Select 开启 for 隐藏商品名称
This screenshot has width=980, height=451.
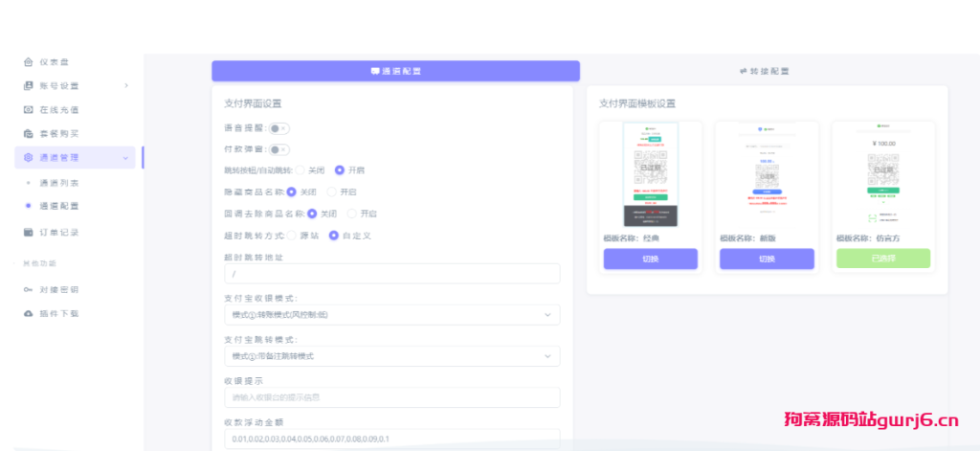(x=332, y=192)
